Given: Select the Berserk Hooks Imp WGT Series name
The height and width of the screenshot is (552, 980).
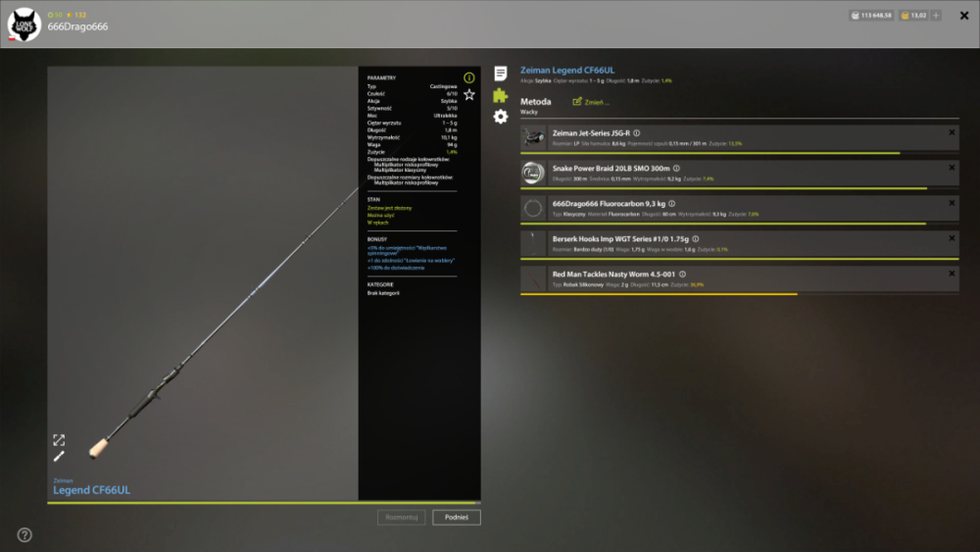Looking at the screenshot, I should click(x=620, y=239).
